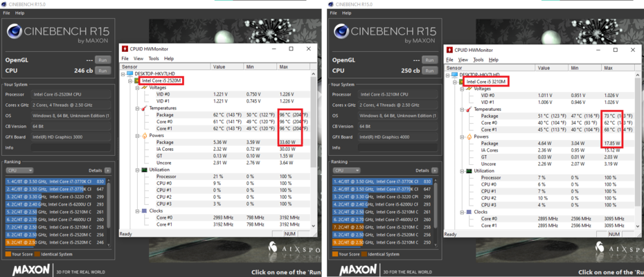Open the CPU ranking dropdown in the 246 cb window
The height and width of the screenshot is (277, 644).
point(19,170)
